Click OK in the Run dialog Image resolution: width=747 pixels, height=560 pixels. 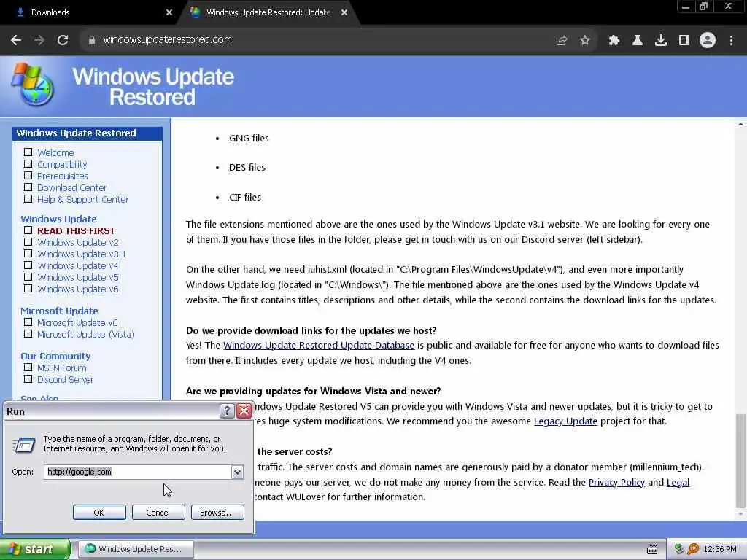pyautogui.click(x=99, y=513)
